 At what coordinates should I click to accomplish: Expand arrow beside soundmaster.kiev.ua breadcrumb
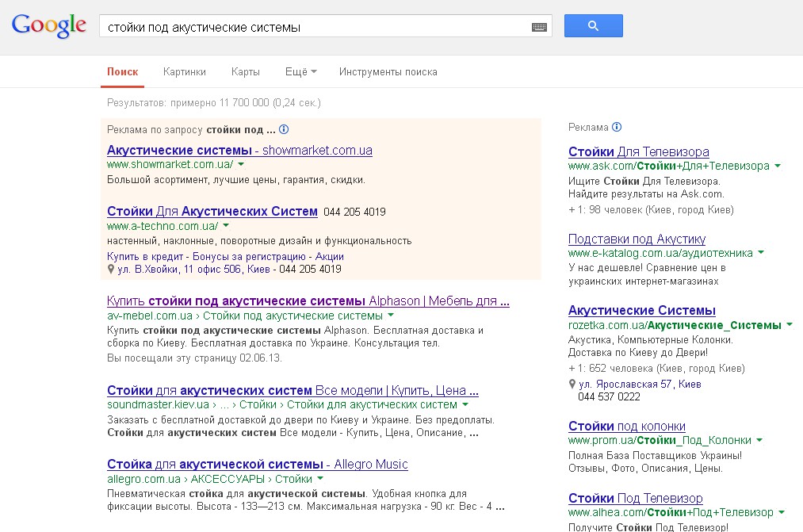pos(465,404)
